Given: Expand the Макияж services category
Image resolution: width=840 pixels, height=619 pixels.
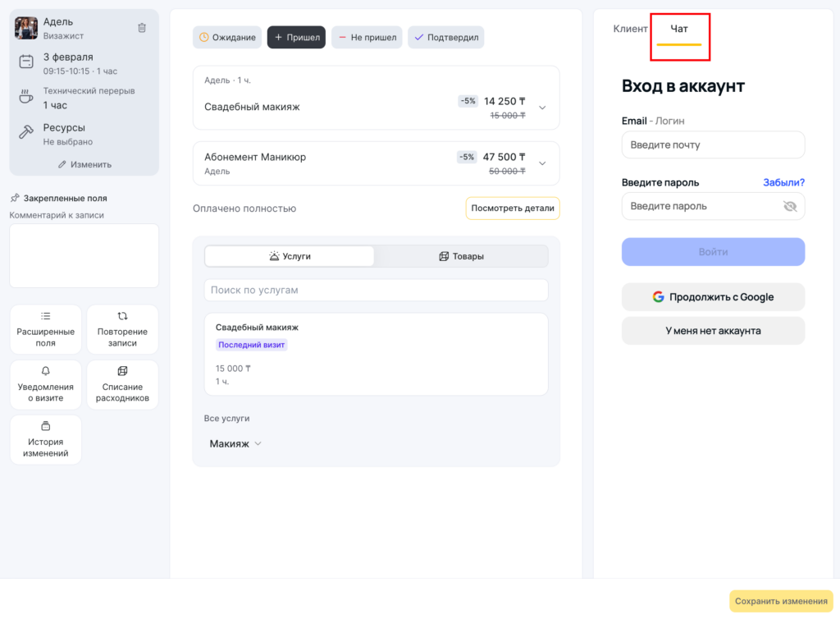Looking at the screenshot, I should [x=236, y=443].
